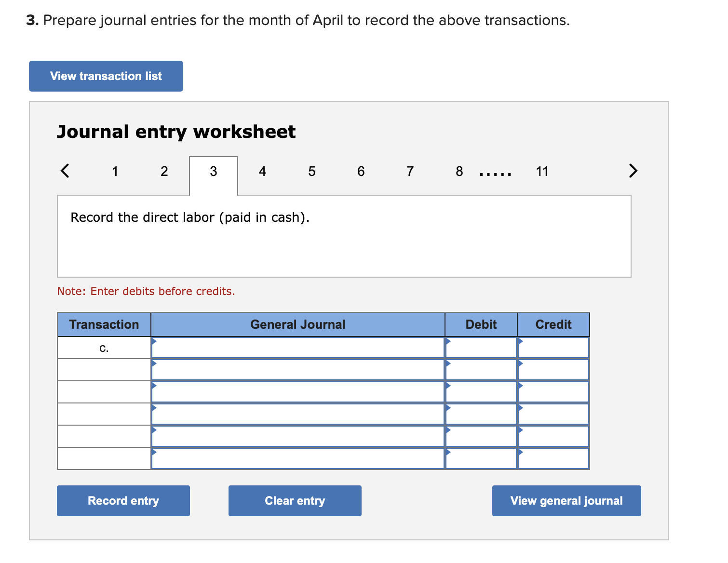Switch to entry 6
The height and width of the screenshot is (563, 728).
pyautogui.click(x=361, y=171)
